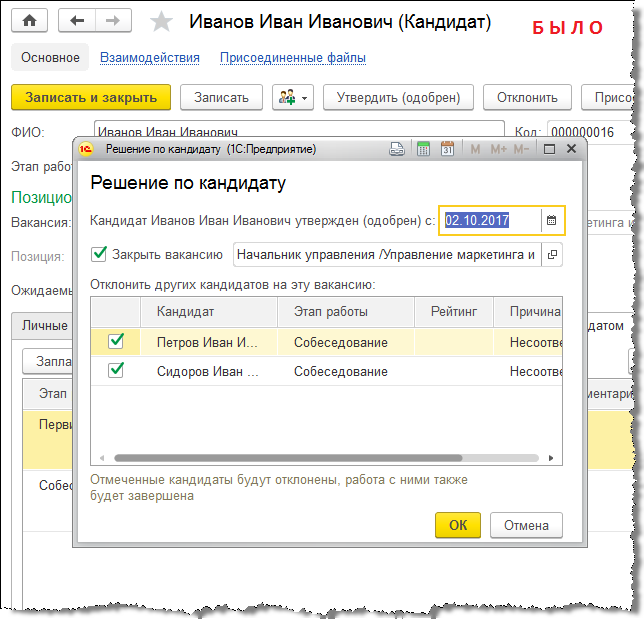Add candidate page to favorites star

[160, 22]
